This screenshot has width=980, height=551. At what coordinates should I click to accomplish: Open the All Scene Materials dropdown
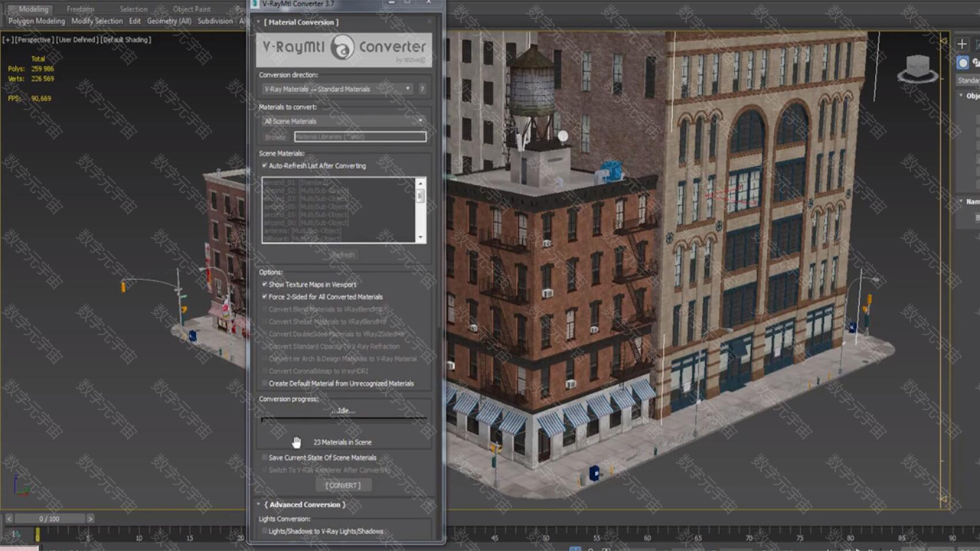343,121
